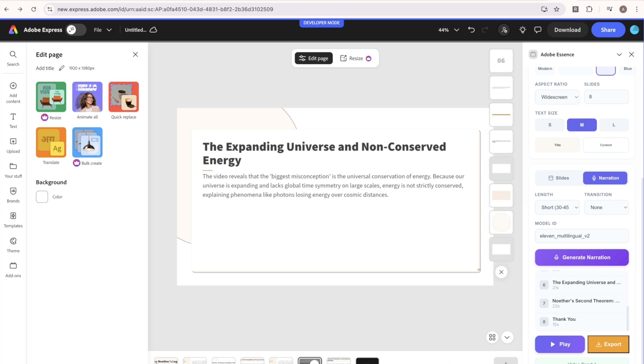644x364 pixels.
Task: Click the lightbulb help icon
Action: (522, 30)
